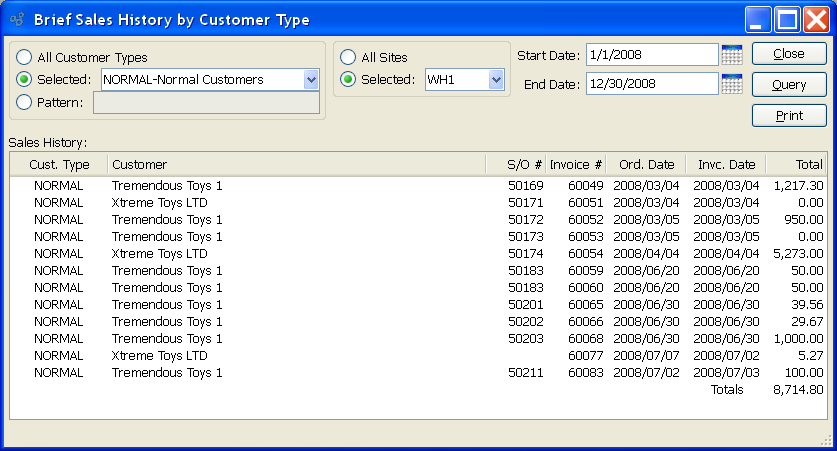Screen dimensions: 837x451
Task: Click the application icon in title bar
Action: [x=16, y=19]
